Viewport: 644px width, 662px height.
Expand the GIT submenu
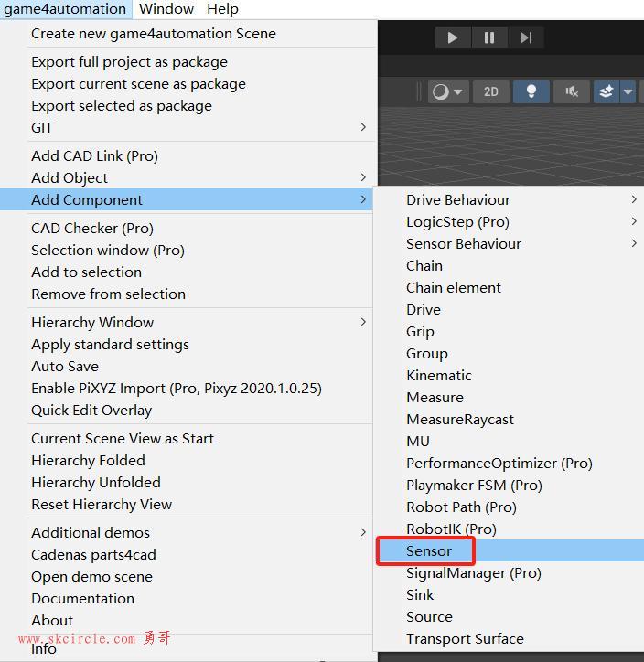[x=188, y=127]
